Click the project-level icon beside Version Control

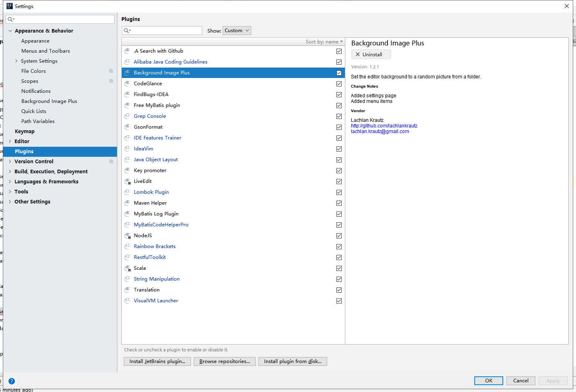[x=111, y=162]
